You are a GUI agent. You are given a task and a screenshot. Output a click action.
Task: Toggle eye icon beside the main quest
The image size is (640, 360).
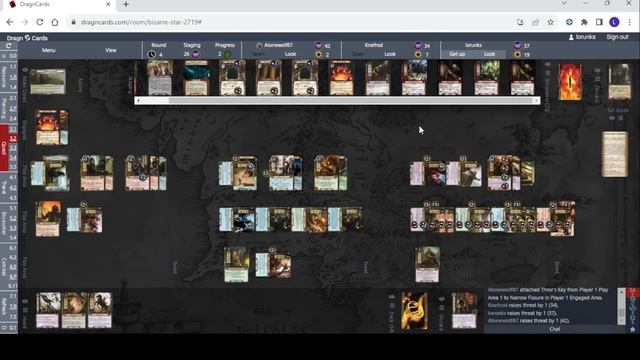(25, 70)
